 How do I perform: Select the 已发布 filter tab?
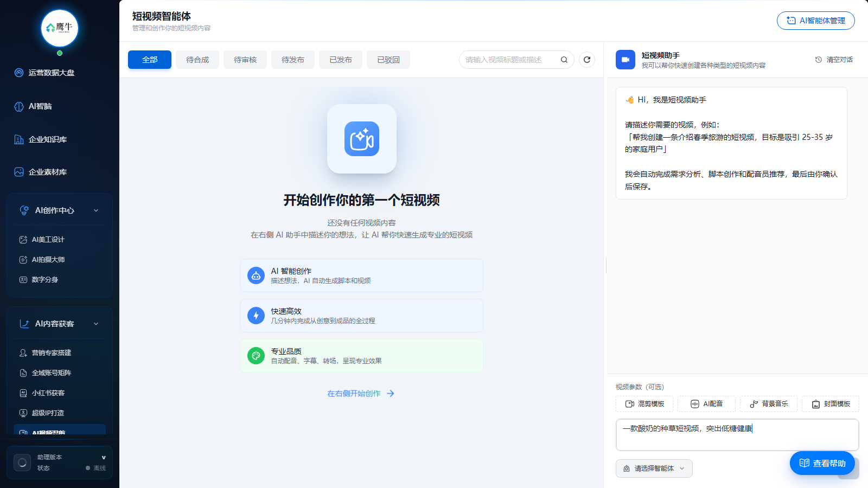point(341,60)
